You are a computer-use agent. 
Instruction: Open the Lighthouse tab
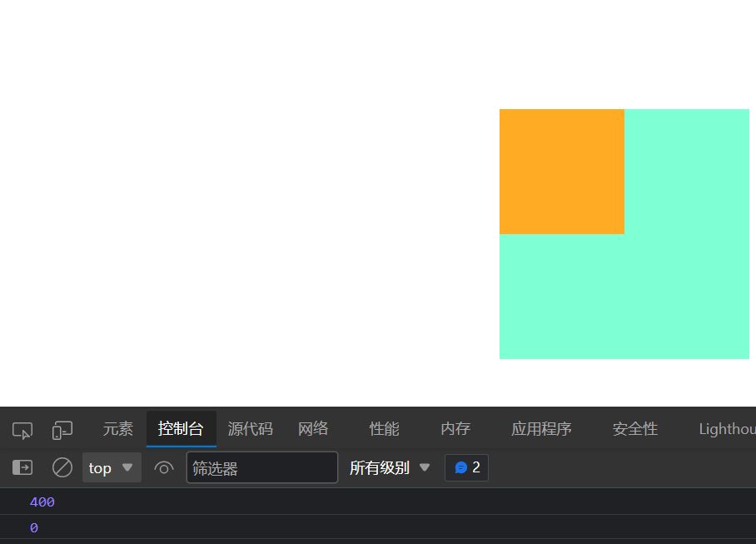[726, 429]
